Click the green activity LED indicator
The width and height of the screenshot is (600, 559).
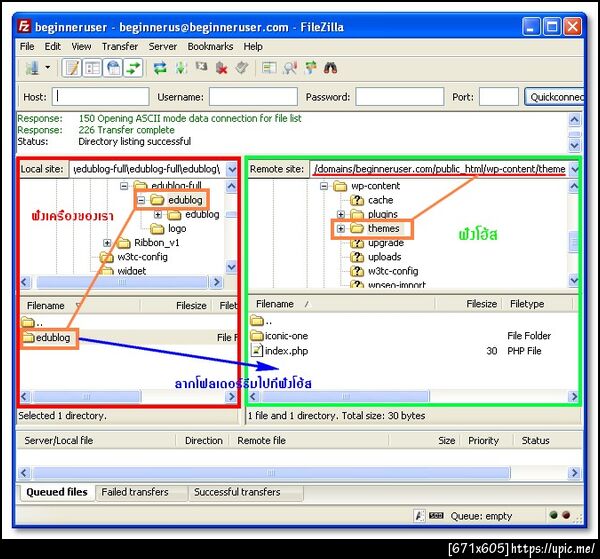[x=553, y=515]
